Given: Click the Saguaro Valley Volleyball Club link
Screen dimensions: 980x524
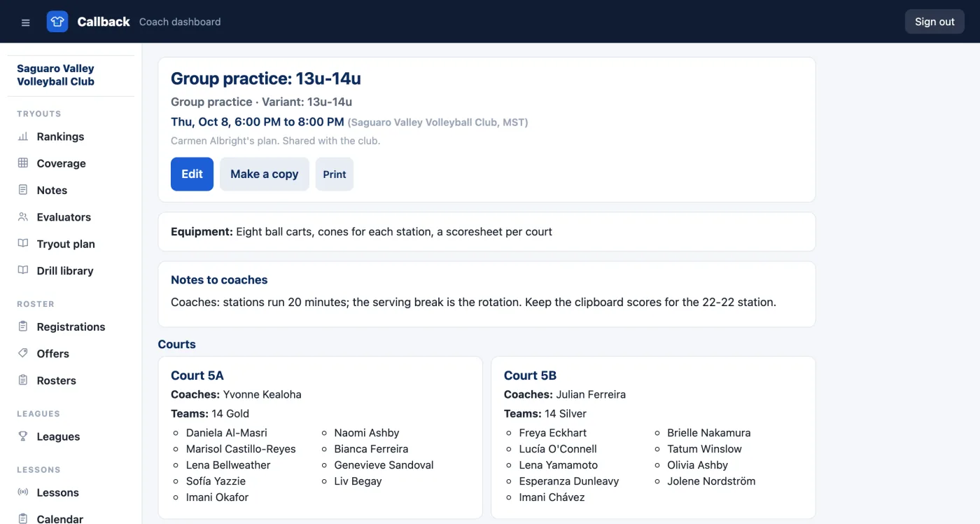Looking at the screenshot, I should [56, 75].
